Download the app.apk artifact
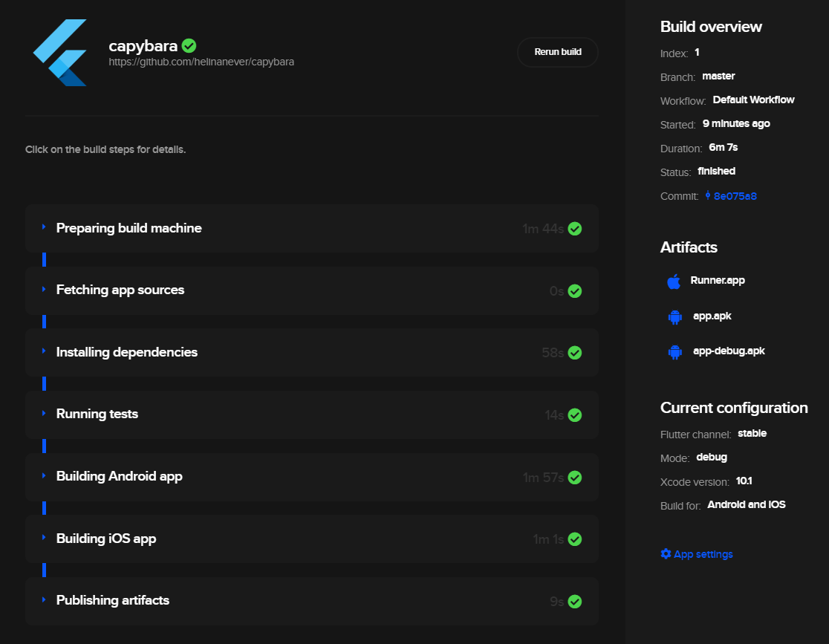 click(712, 316)
